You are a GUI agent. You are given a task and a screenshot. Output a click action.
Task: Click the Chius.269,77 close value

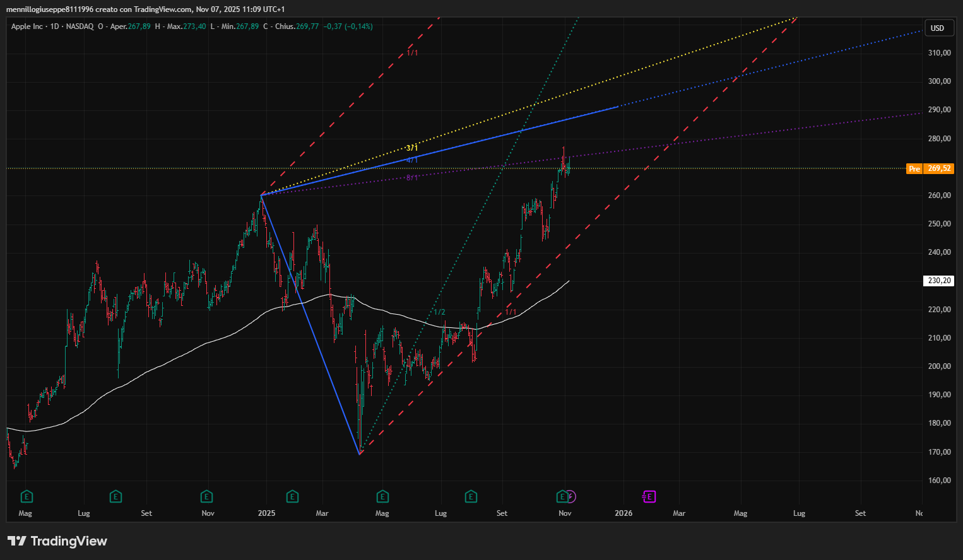(297, 26)
